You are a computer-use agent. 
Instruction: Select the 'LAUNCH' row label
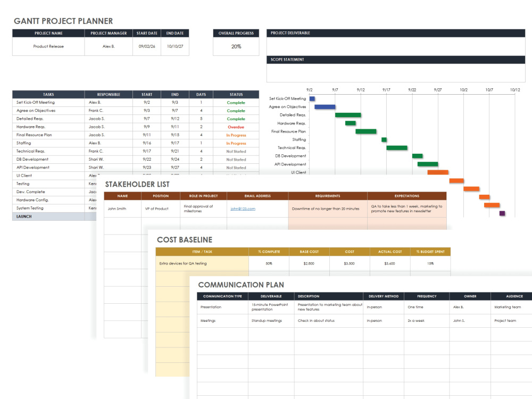(48, 217)
